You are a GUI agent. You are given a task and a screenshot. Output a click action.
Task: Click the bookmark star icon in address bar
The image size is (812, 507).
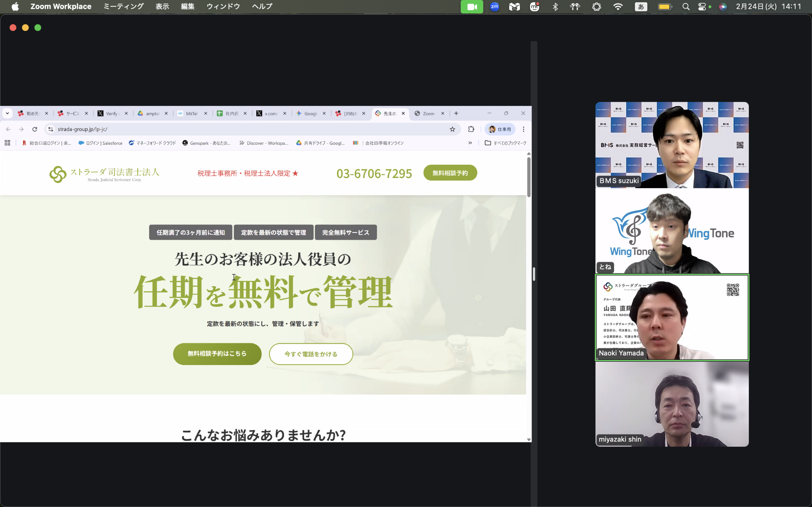tap(452, 129)
